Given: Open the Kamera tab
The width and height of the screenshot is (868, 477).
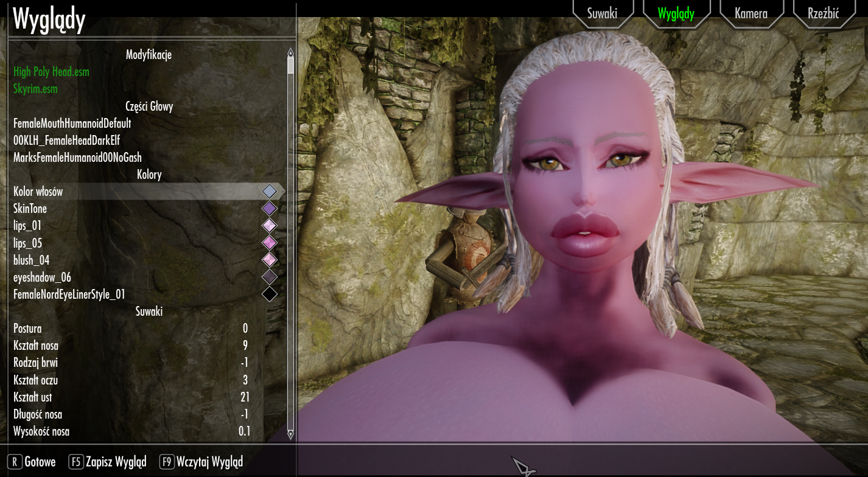Looking at the screenshot, I should tap(751, 13).
